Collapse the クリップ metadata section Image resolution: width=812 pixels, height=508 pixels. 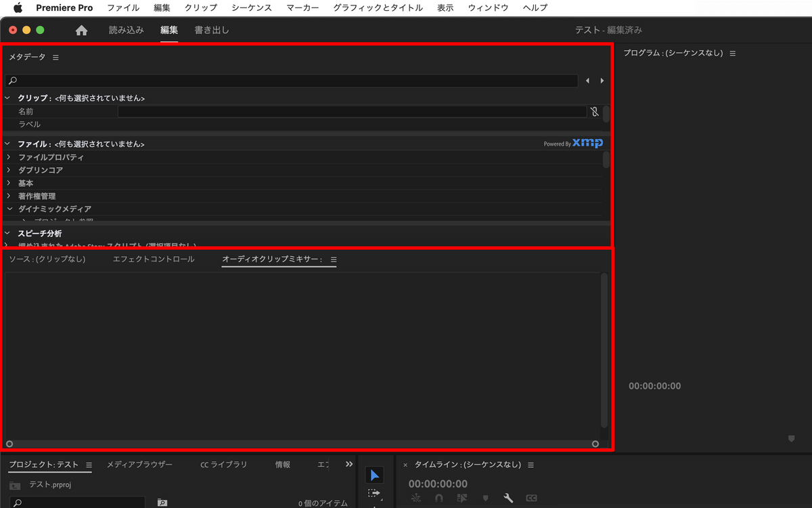click(7, 98)
